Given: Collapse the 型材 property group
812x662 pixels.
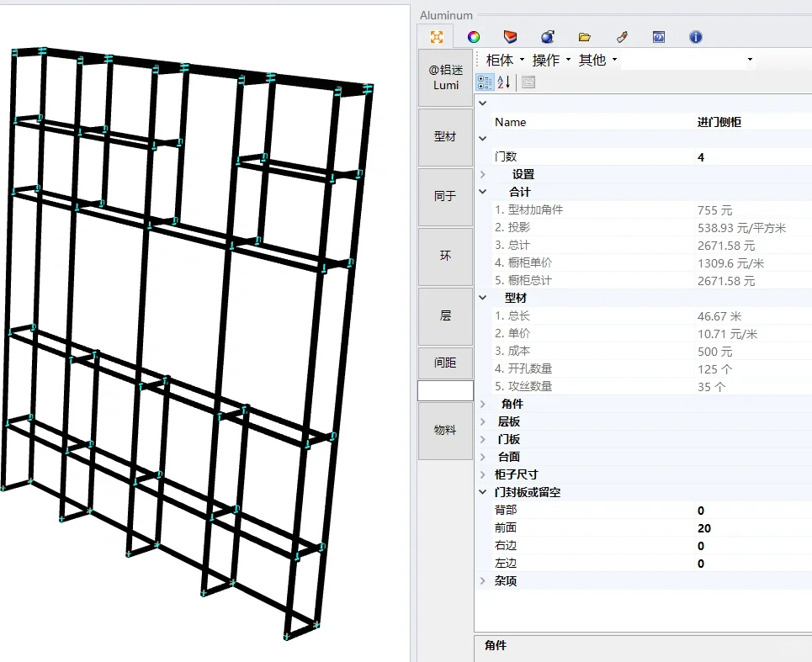Looking at the screenshot, I should [483, 298].
